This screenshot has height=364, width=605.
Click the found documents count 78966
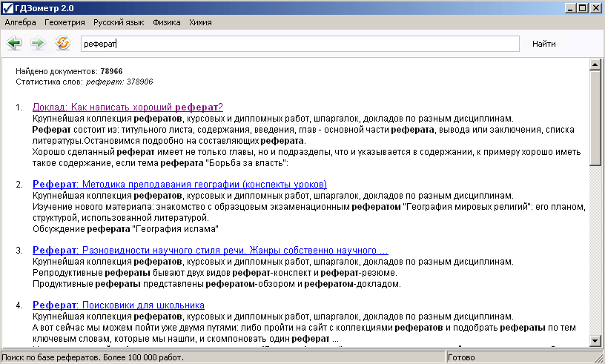point(111,71)
